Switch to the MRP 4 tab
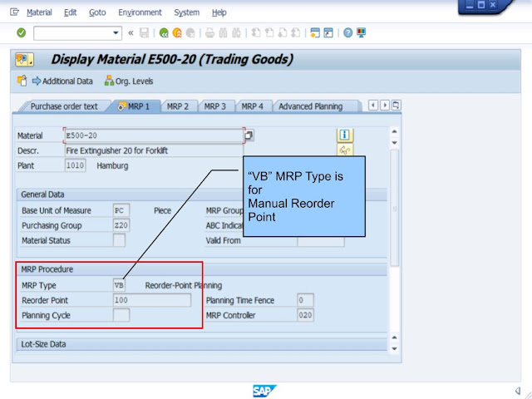 [x=252, y=106]
